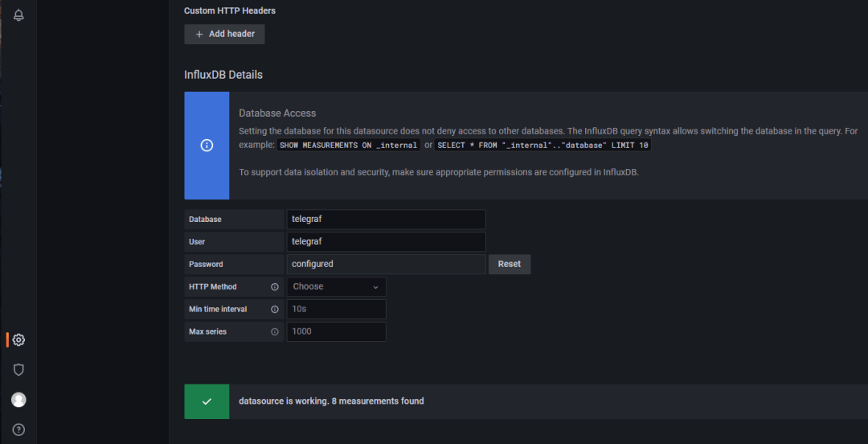Click the datasource is working message
Viewport: 868px width, 444px height.
click(332, 401)
